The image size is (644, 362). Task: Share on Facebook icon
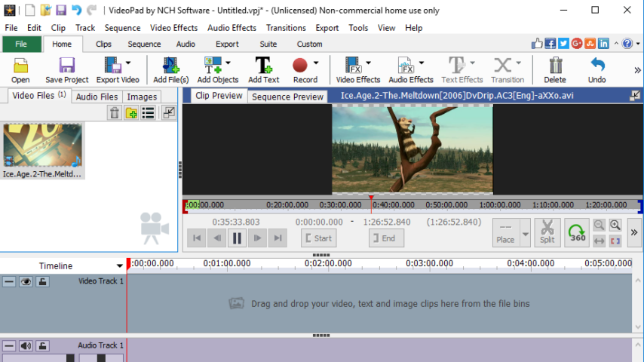pyautogui.click(x=550, y=44)
